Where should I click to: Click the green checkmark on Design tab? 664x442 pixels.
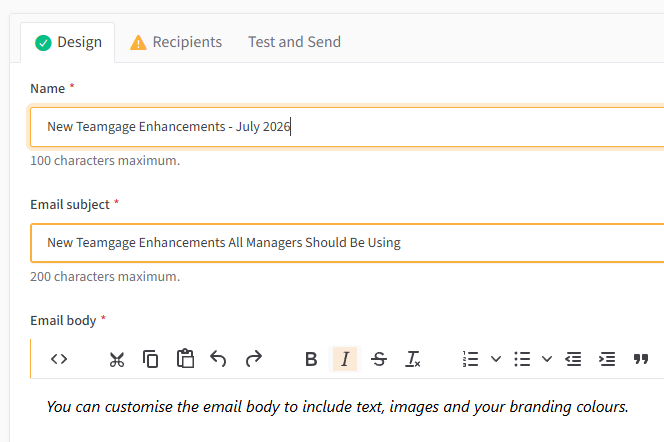coord(43,42)
